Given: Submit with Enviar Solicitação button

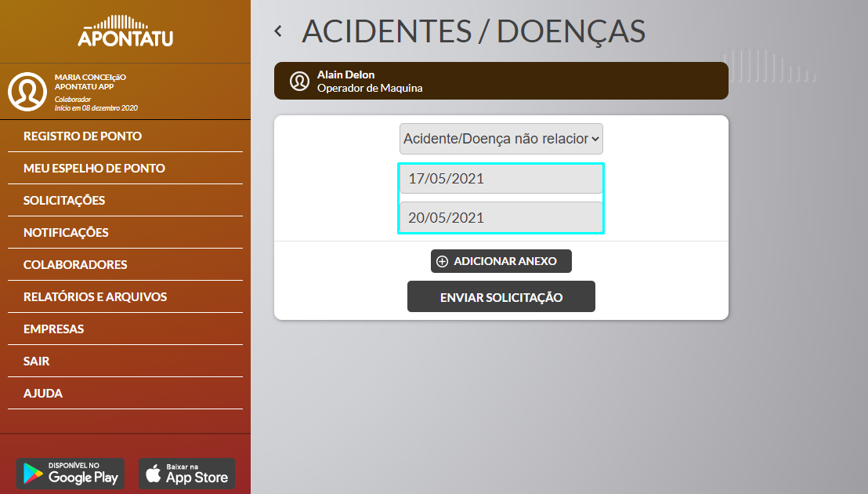Looking at the screenshot, I should (501, 297).
